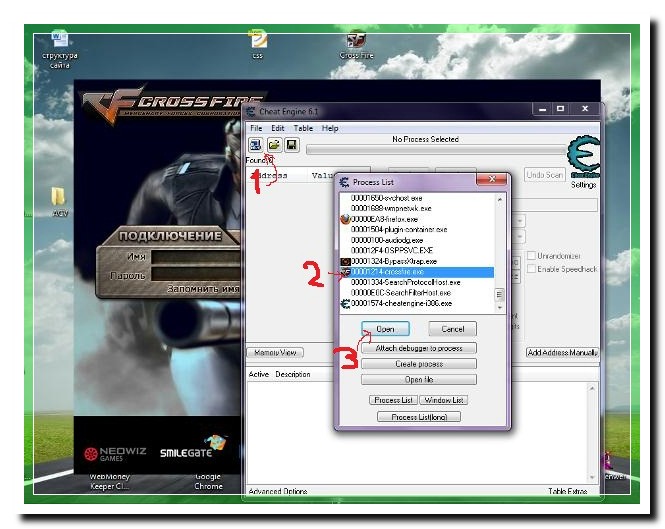Open Cheat Engine Settings logo

(x=584, y=157)
